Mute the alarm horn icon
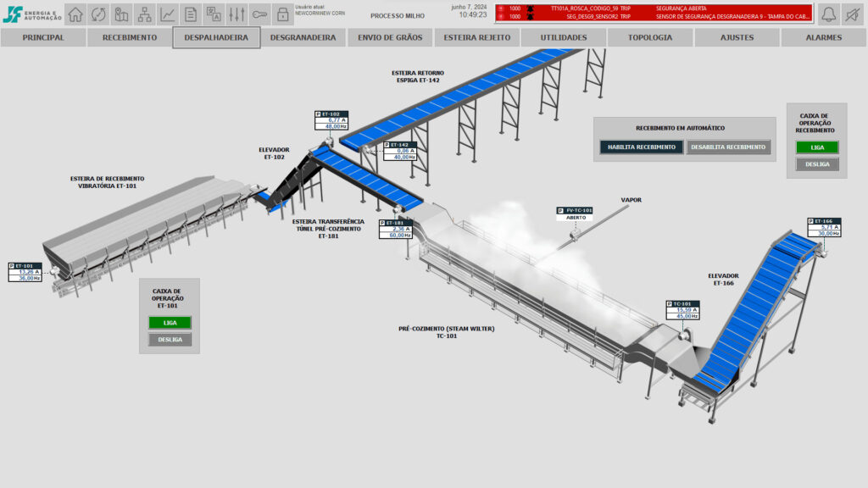 coord(853,14)
